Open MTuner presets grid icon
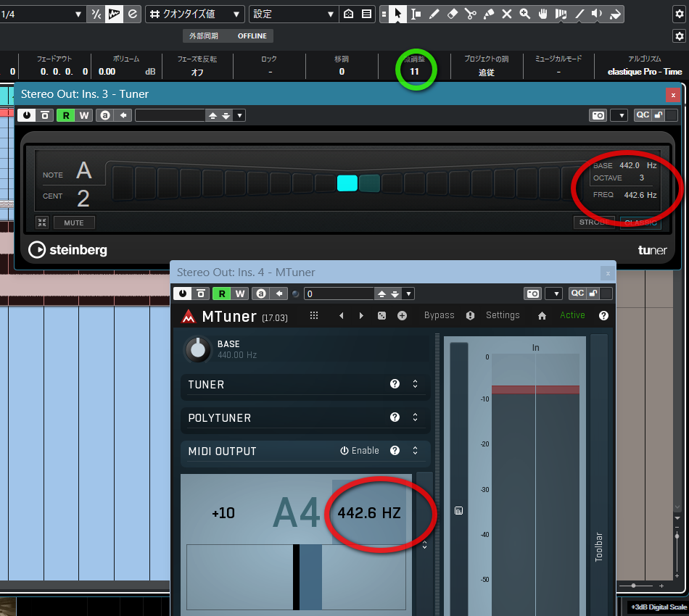 point(314,315)
